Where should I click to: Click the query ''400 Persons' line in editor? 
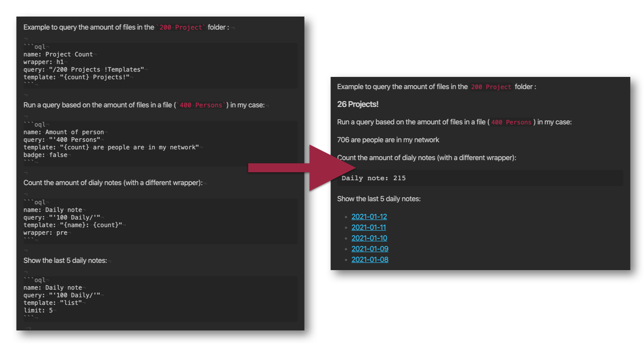[x=62, y=140]
